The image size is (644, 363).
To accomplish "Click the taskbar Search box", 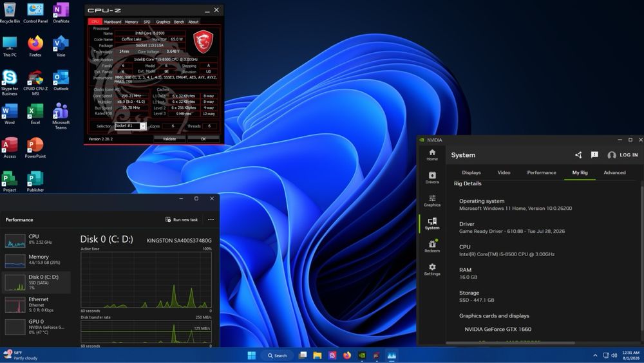I will [277, 356].
